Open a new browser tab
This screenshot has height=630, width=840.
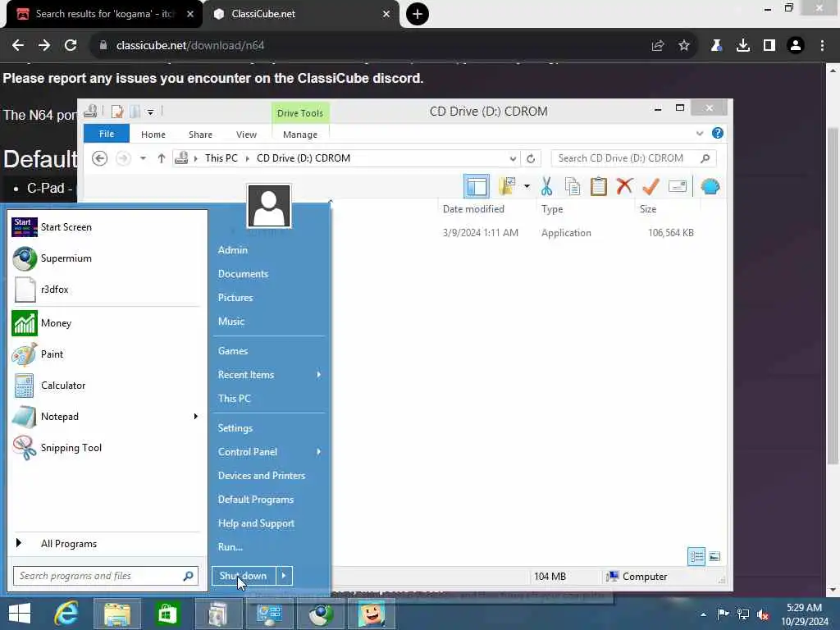point(417,14)
